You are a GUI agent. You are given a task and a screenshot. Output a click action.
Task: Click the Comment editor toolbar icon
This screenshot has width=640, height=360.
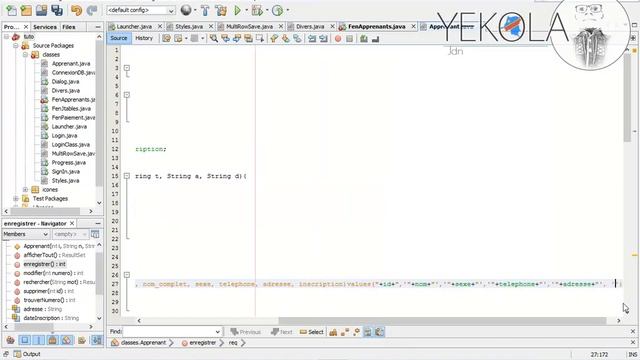pos(364,38)
